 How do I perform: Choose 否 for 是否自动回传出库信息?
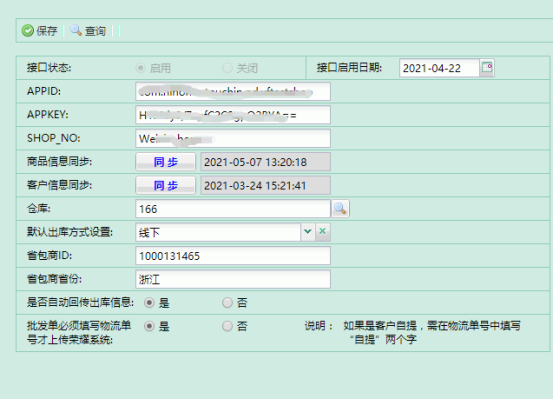[x=227, y=303]
